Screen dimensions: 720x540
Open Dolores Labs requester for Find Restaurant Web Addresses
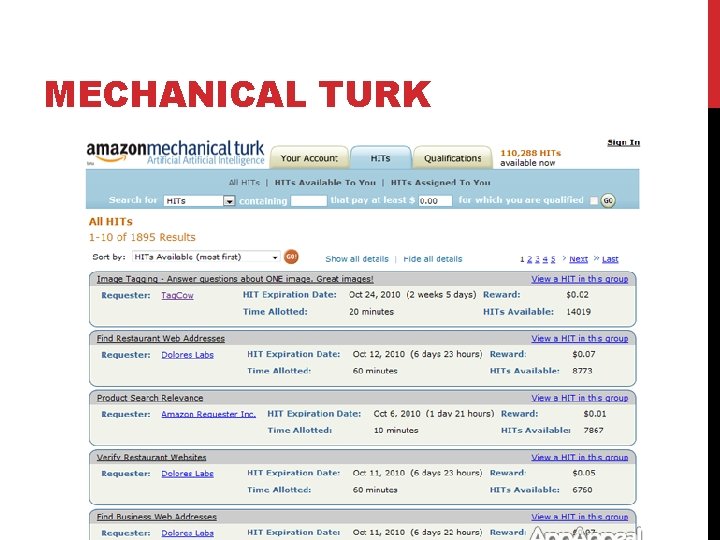pyautogui.click(x=187, y=354)
